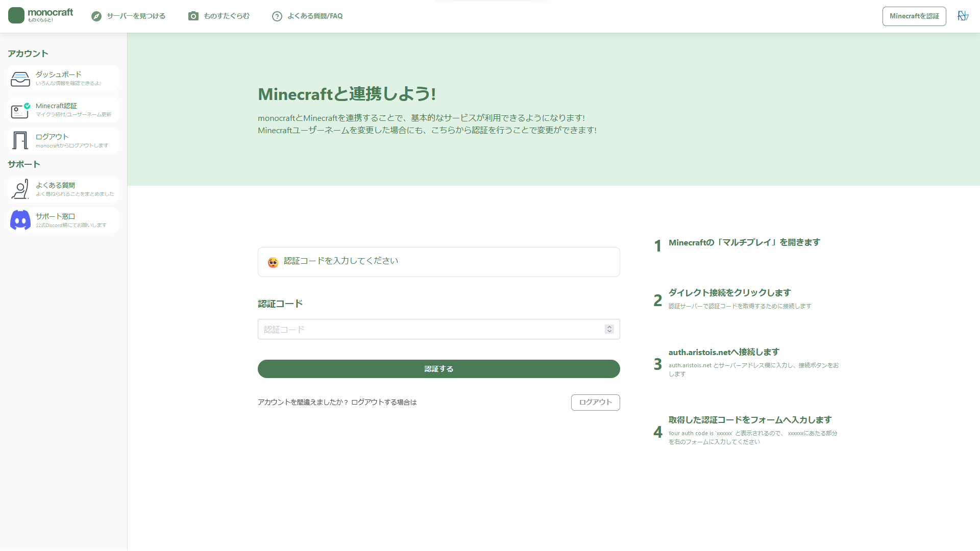Viewport: 980px width, 551px height.
Task: Click the outlined ログアウト button below form
Action: 595,403
